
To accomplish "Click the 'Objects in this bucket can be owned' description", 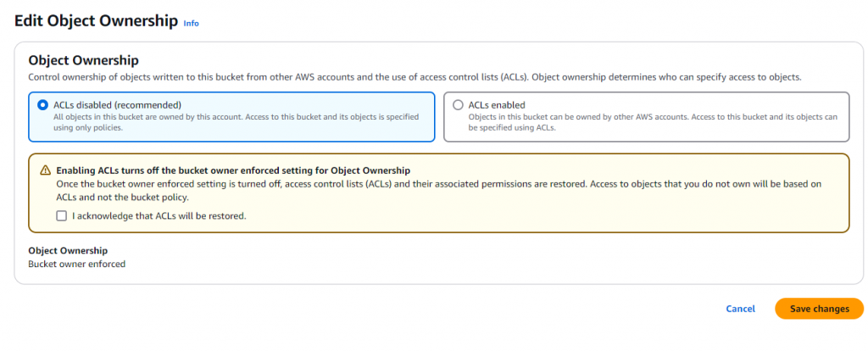I will click(653, 121).
